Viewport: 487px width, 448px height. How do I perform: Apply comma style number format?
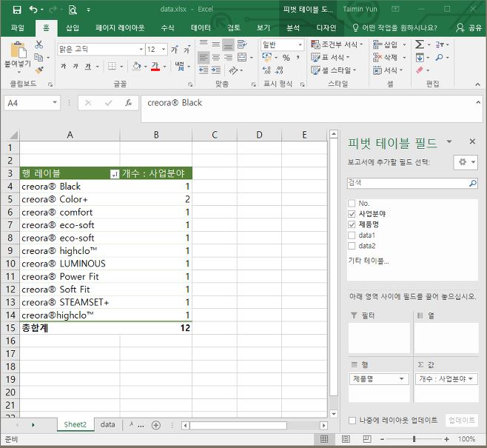click(298, 58)
